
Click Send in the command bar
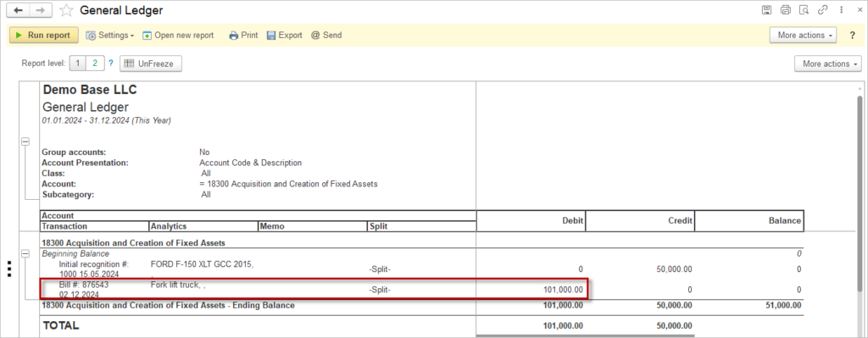(326, 35)
